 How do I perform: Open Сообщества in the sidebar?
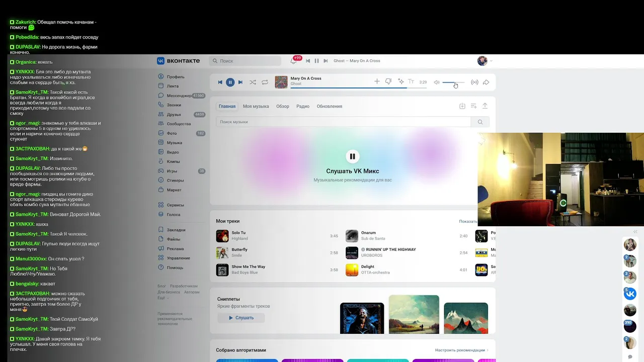[x=179, y=124]
